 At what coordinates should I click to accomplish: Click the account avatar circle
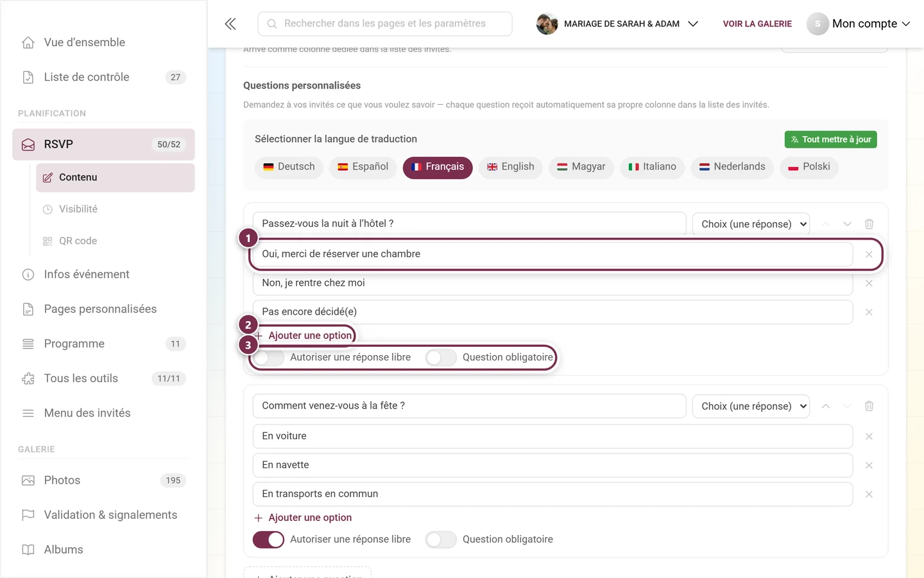click(x=817, y=24)
